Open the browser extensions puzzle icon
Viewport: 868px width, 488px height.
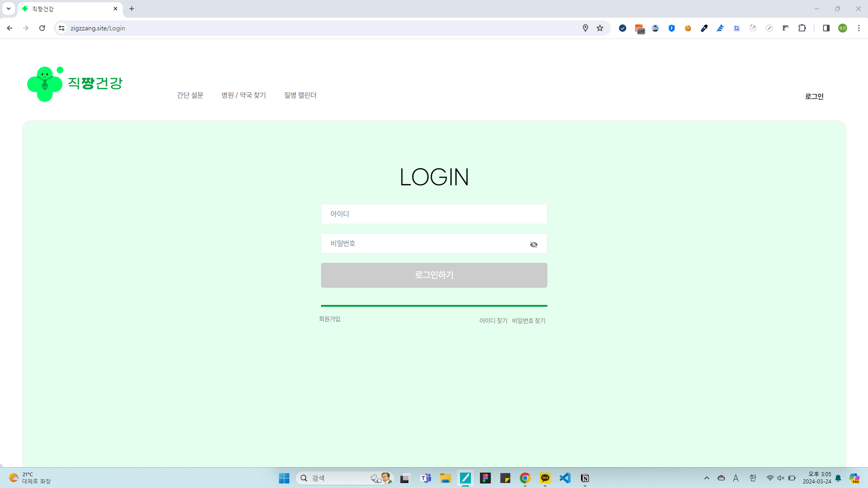tap(802, 28)
